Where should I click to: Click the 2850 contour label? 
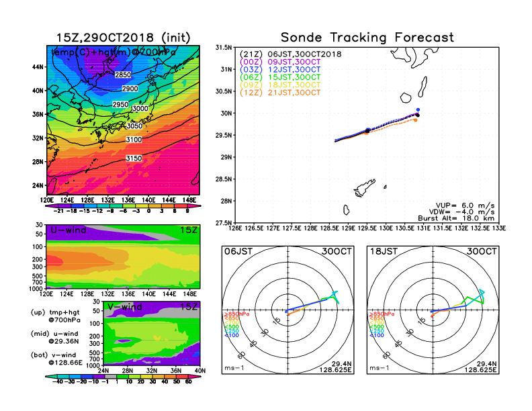point(123,75)
